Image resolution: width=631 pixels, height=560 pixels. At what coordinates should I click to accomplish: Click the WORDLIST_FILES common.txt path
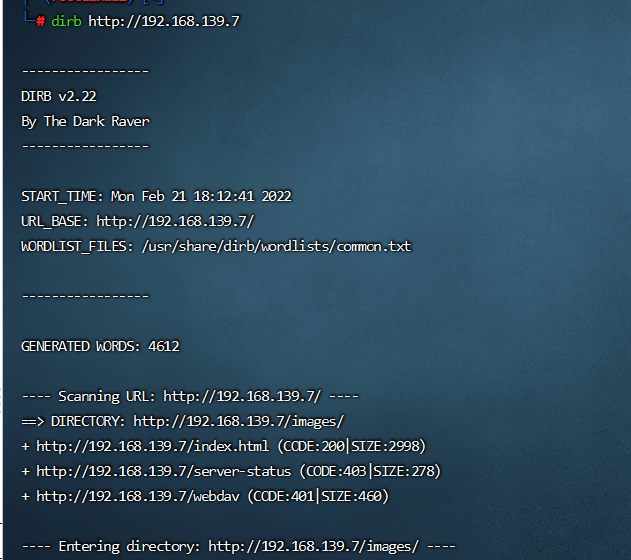(276, 246)
